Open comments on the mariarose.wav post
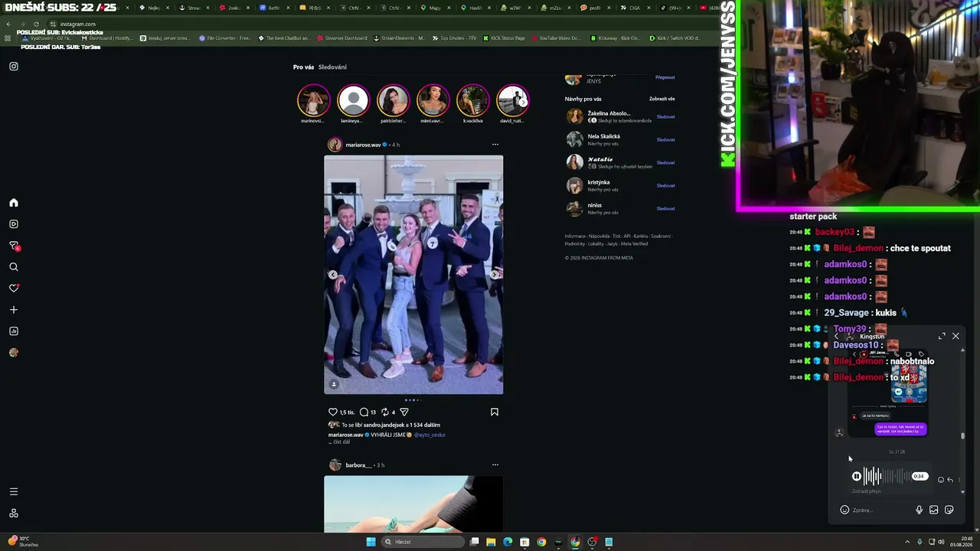Image resolution: width=980 pixels, height=551 pixels. [x=364, y=412]
